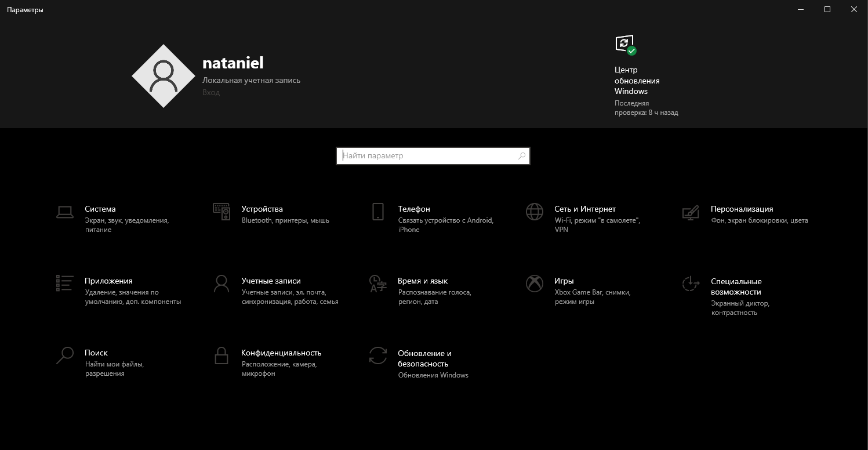868x450 pixels.
Task: Click the nataniel user avatar picture
Action: (164, 76)
